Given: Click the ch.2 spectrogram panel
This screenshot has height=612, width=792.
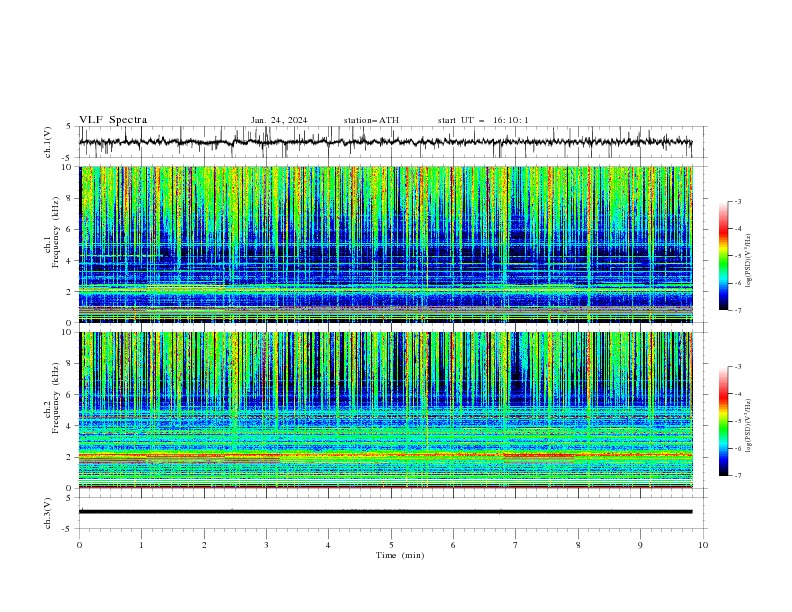Looking at the screenshot, I should (x=386, y=410).
